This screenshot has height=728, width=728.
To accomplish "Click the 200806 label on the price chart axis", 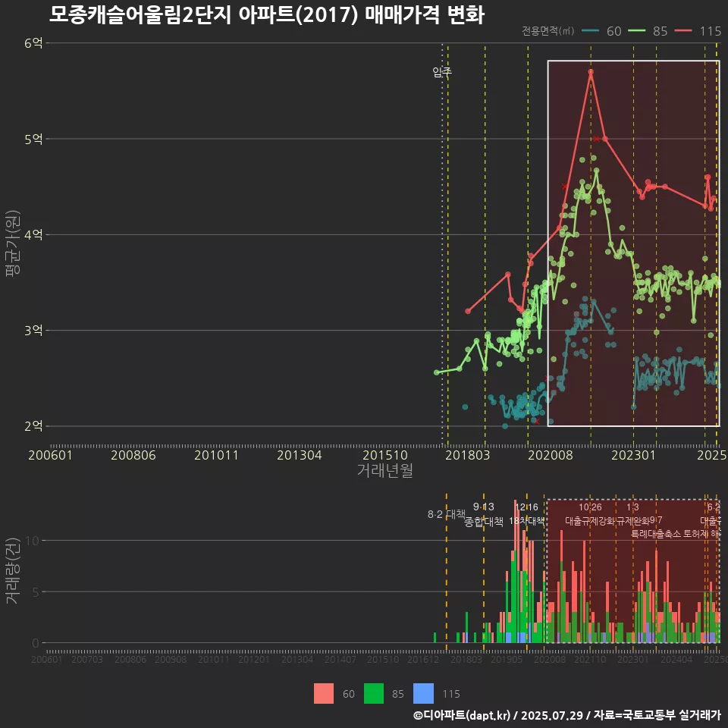I will (x=133, y=455).
